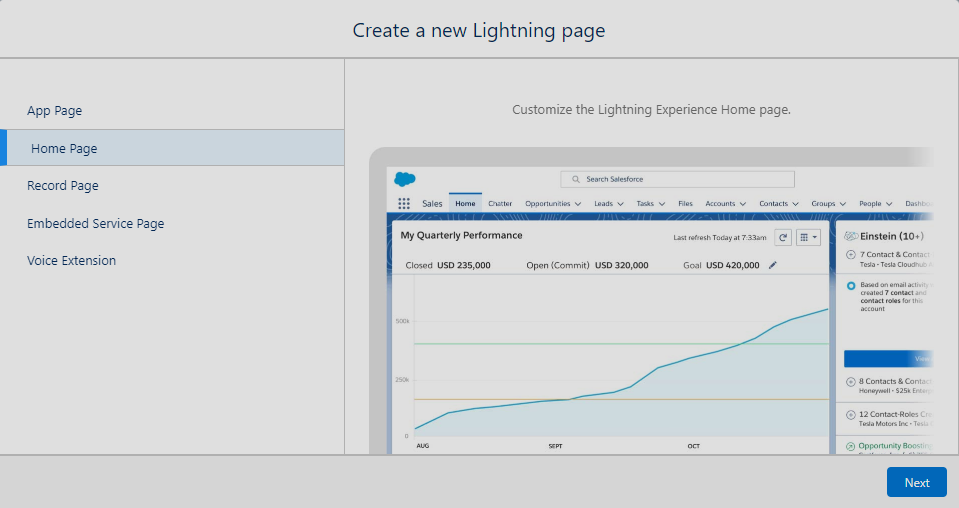
Task: Click the Goal USD 420,000 value
Action: (x=733, y=265)
